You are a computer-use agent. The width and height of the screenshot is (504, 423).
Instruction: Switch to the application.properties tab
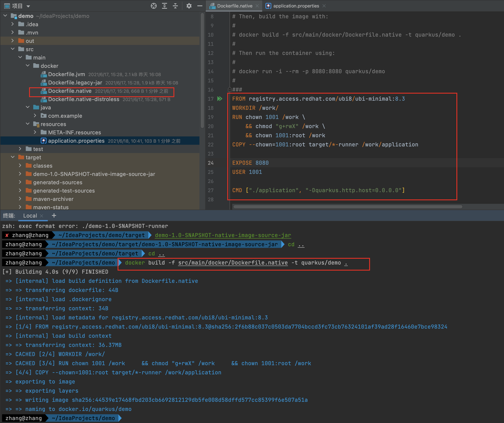coord(296,6)
